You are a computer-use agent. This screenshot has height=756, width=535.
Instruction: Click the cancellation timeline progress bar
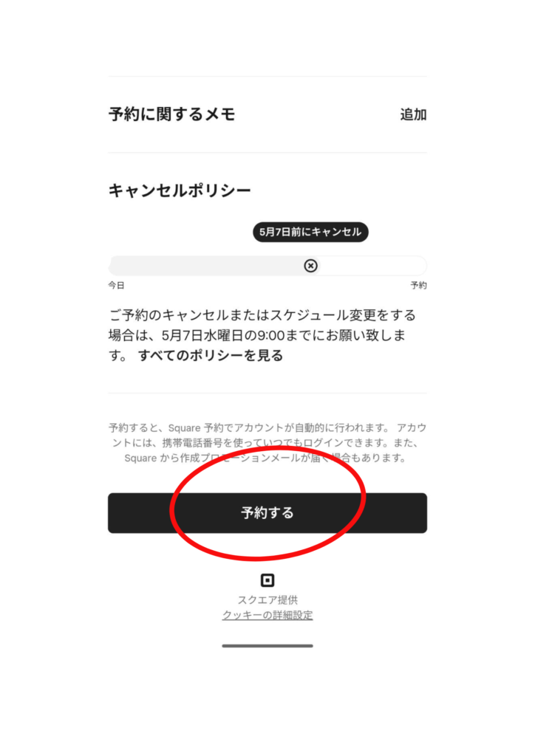click(267, 266)
